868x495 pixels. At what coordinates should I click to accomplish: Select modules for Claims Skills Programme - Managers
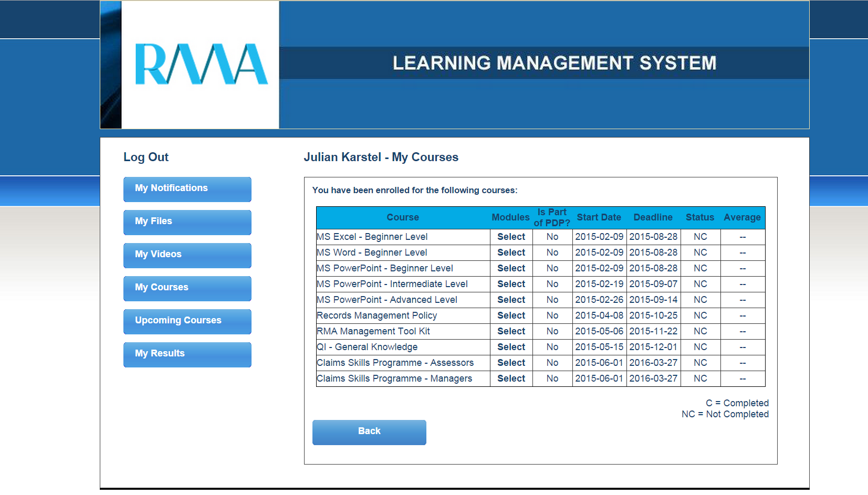pos(511,378)
